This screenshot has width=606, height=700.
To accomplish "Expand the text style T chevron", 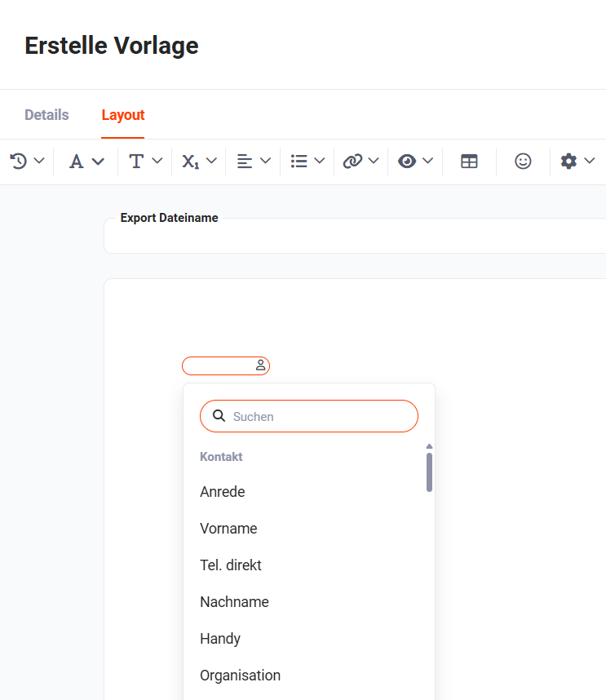I will tap(157, 161).
